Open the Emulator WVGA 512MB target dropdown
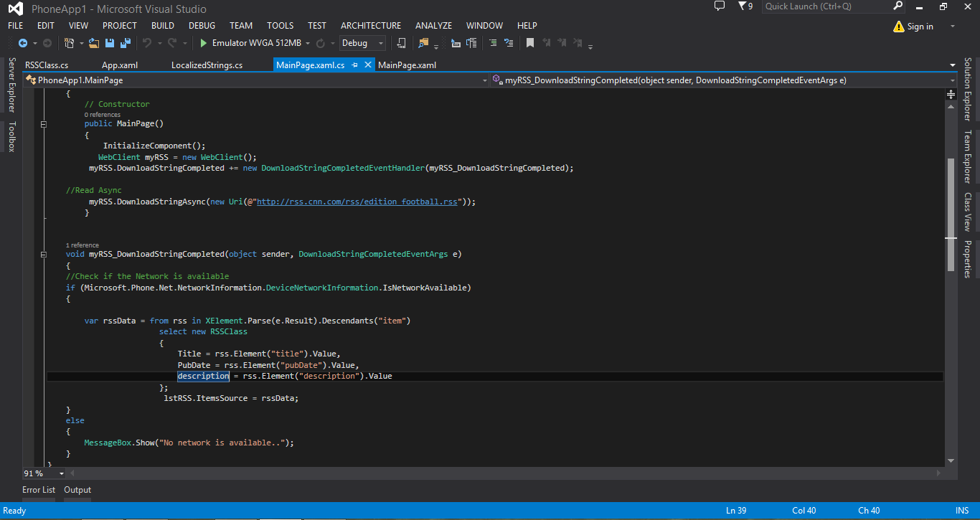Viewport: 980px width, 520px height. point(308,43)
